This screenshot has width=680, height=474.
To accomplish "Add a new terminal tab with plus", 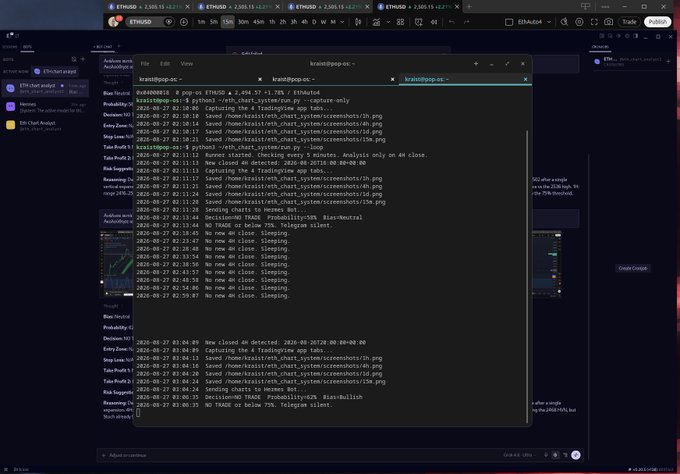I will click(476, 64).
